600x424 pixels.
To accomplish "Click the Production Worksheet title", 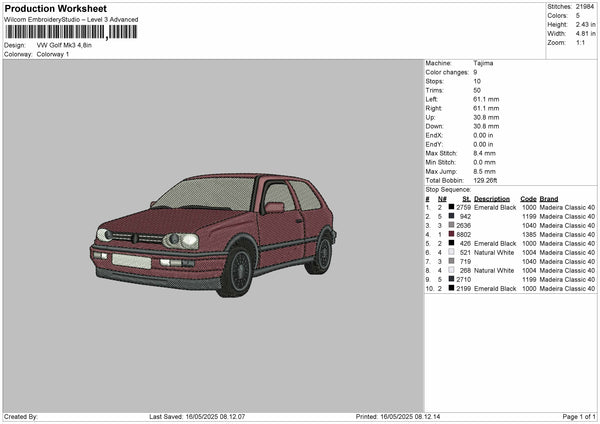I will [x=55, y=9].
